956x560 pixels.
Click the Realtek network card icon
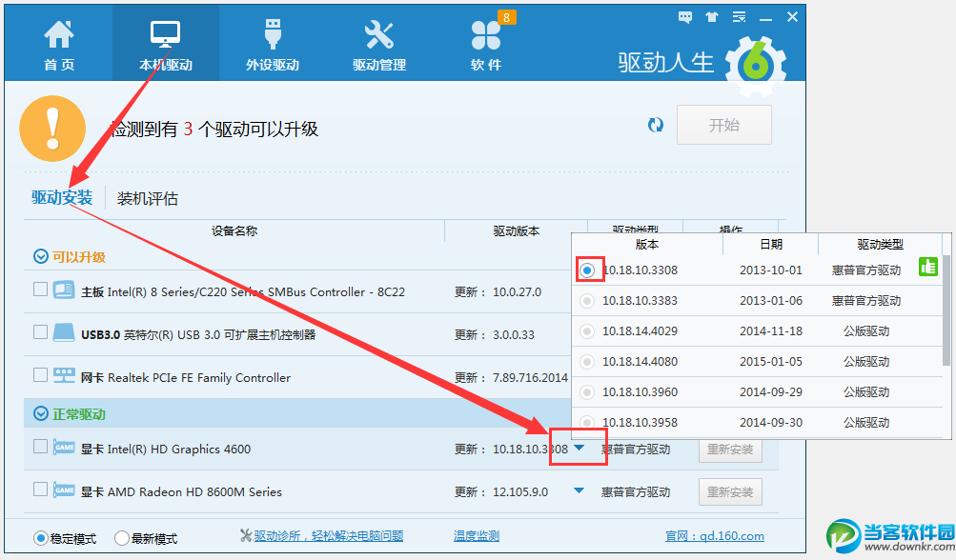point(64,374)
